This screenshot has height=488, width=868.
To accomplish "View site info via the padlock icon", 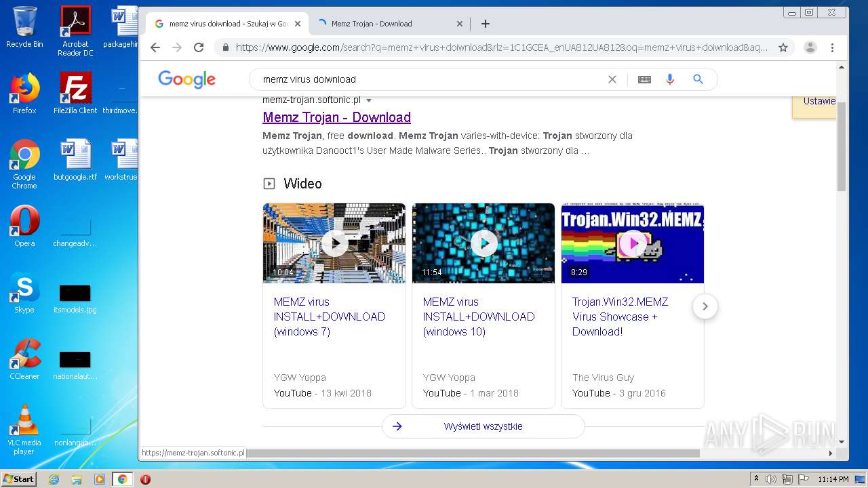I will (x=226, y=47).
